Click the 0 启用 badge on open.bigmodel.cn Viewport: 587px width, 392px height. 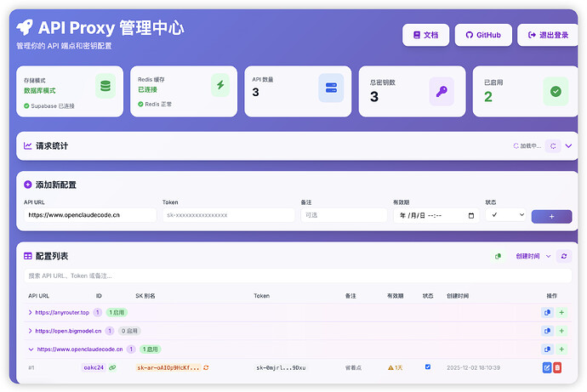[x=129, y=331]
